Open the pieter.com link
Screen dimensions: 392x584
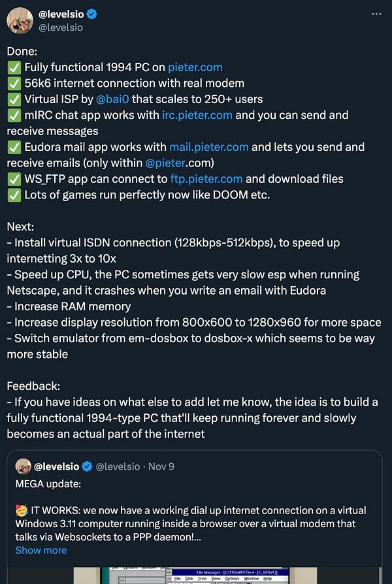tap(195, 67)
